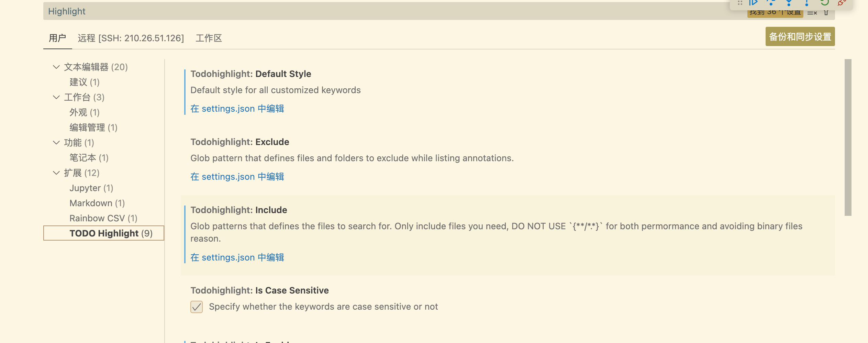Click the debug Step Out icon
This screenshot has height=343, width=868.
(806, 3)
